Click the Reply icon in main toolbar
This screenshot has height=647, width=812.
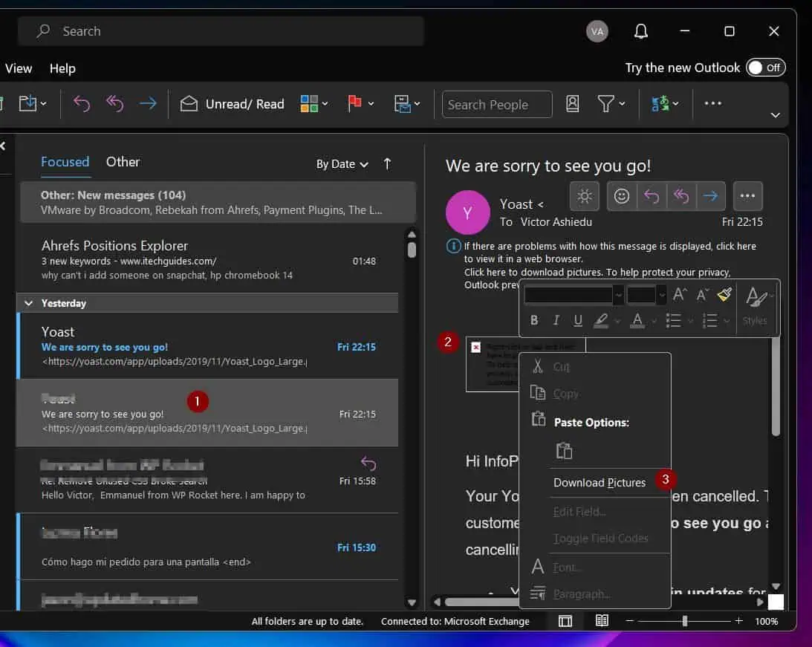pyautogui.click(x=82, y=103)
